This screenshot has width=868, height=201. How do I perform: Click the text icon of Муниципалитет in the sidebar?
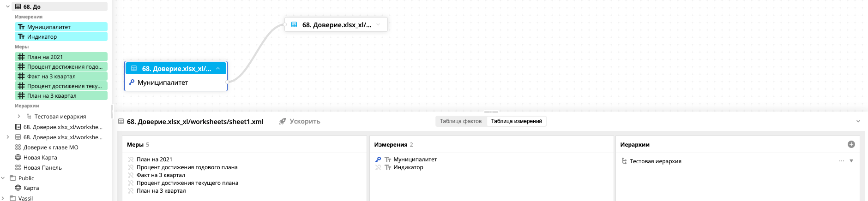coord(21,27)
